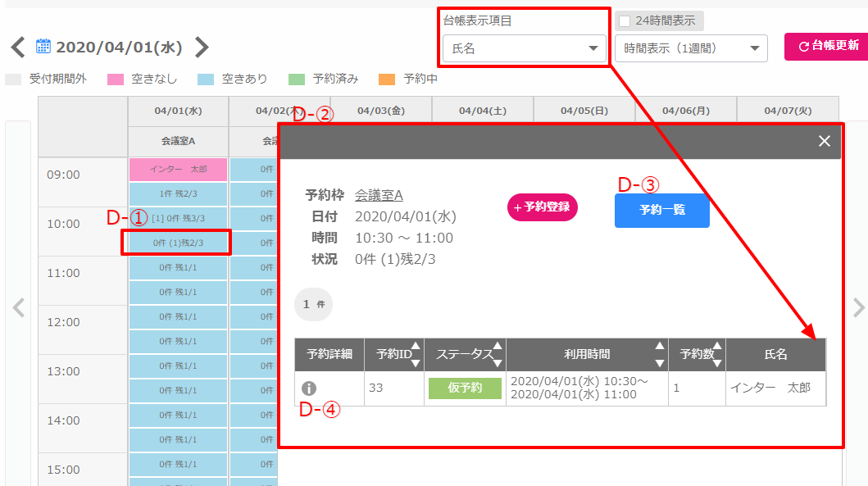Advance to next week with right chevron

point(202,47)
